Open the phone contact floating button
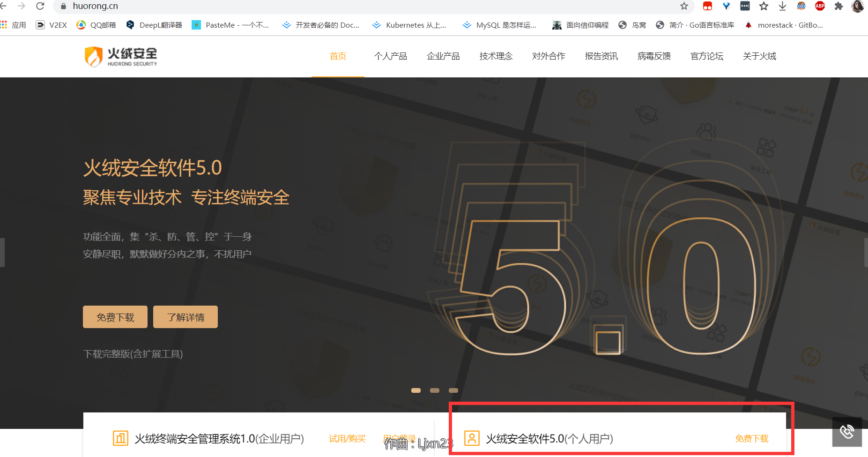 847,432
